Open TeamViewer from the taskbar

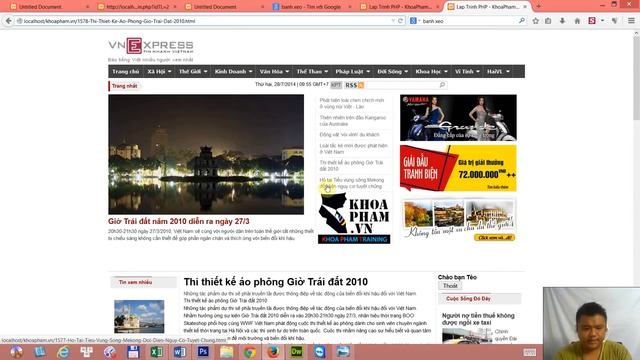coord(320,352)
